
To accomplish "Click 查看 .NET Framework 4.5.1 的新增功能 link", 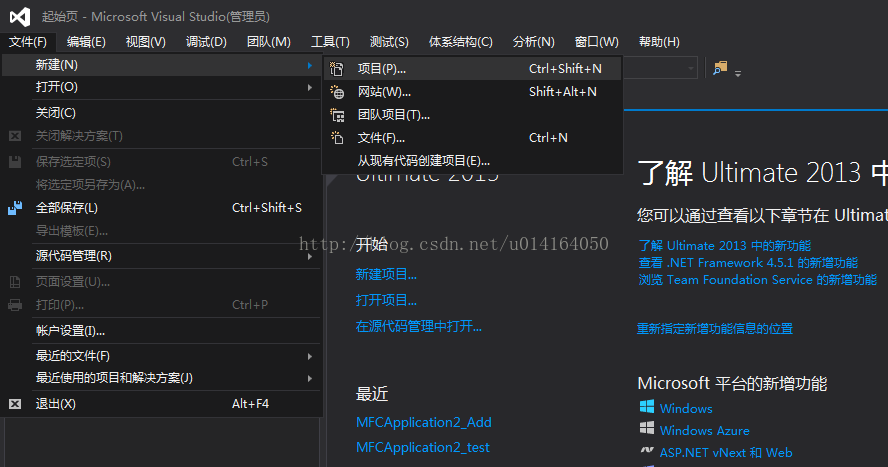I will click(x=748, y=263).
